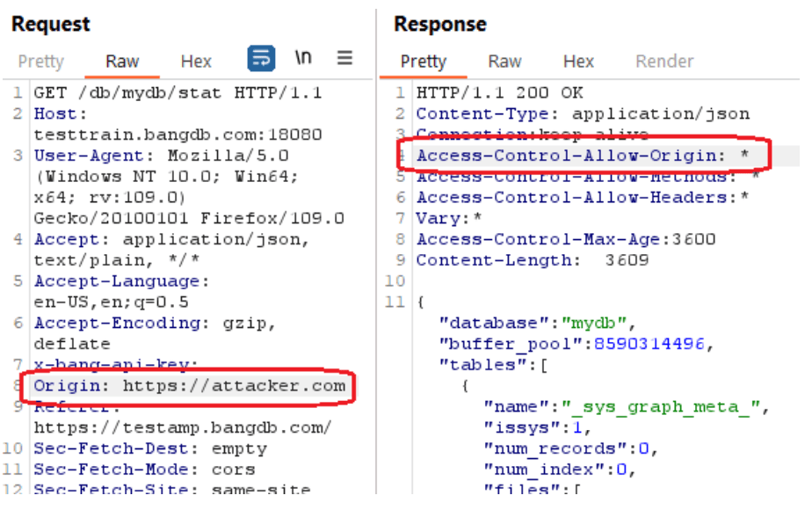Toggle the word wrap icon in Request
The image size is (812, 510).
pos(261,57)
